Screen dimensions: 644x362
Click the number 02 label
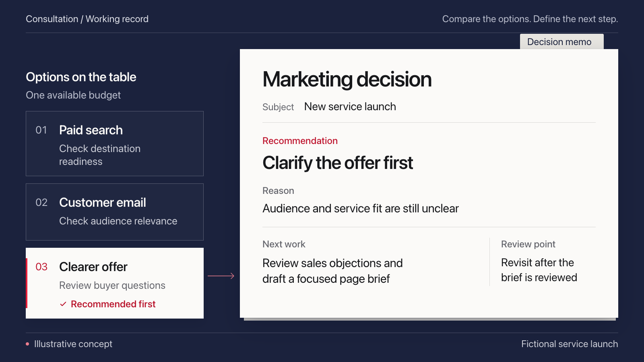pyautogui.click(x=41, y=203)
